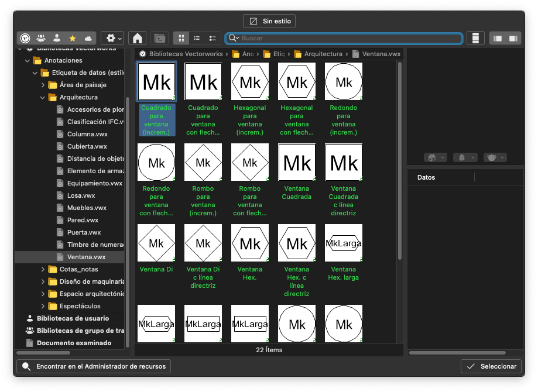Screen dimensions: 538x392
Task: Switch to thumbnail grid view
Action: 181,38
